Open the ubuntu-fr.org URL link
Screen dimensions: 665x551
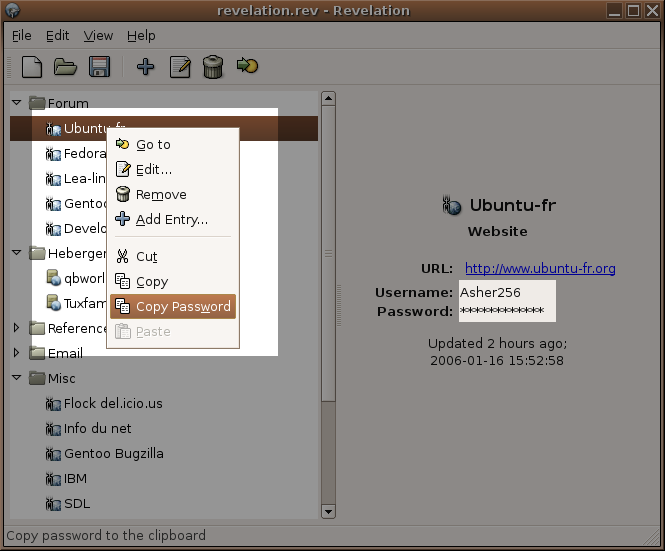point(540,268)
